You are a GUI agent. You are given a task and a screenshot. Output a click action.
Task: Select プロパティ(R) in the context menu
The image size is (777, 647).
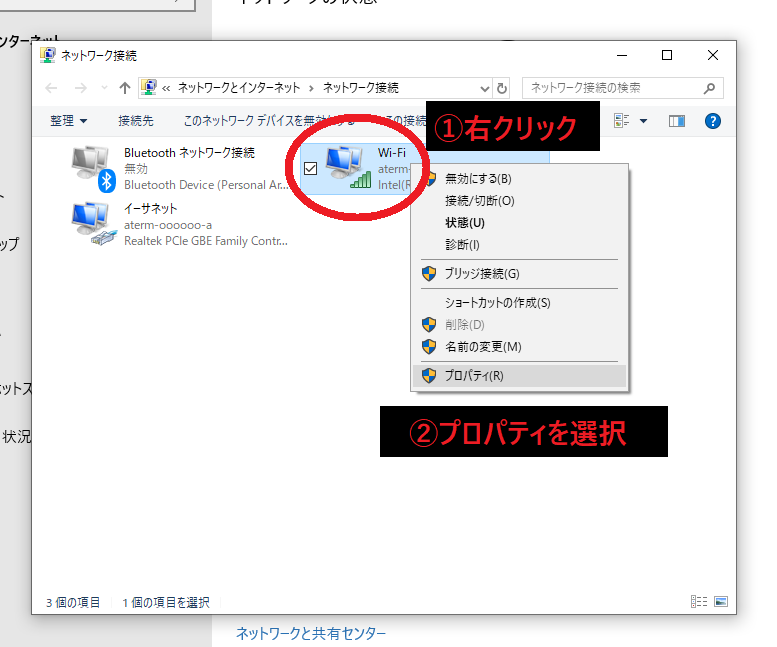(x=474, y=376)
